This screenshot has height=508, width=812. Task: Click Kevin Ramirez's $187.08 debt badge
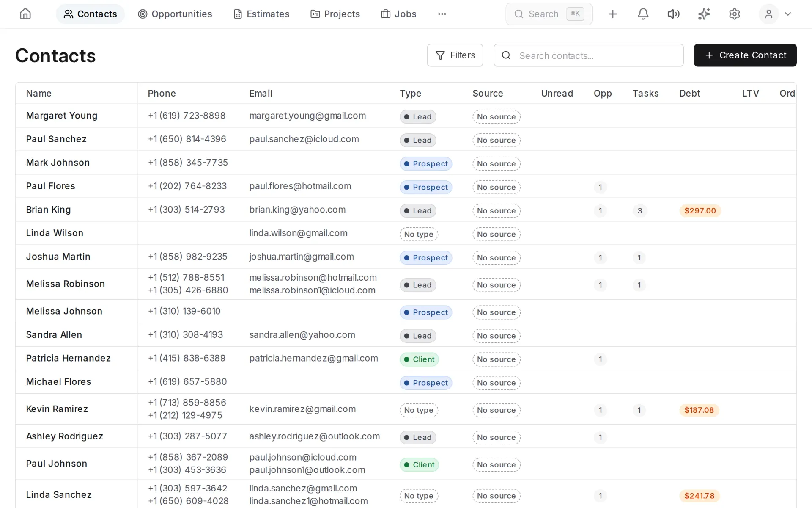(x=699, y=410)
